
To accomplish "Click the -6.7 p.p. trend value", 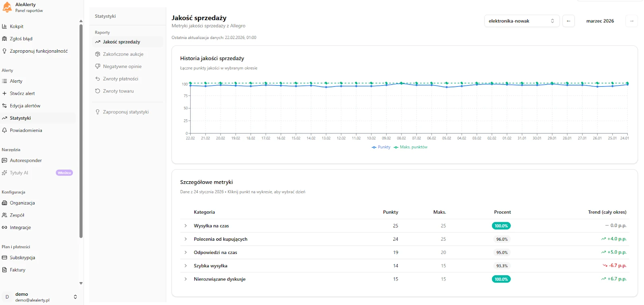I will 614,266.
